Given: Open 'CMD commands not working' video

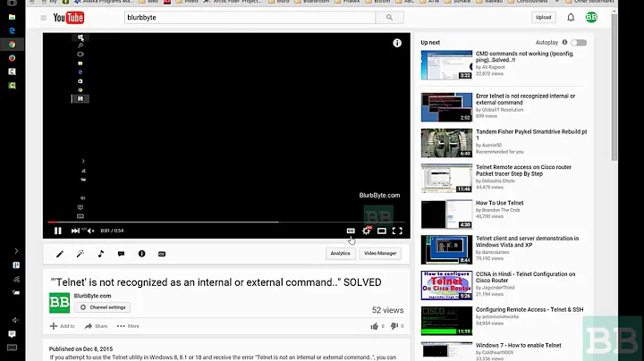Looking at the screenshot, I should click(524, 56).
